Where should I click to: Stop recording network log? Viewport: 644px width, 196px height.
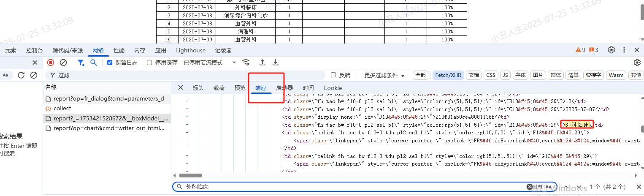(51, 63)
